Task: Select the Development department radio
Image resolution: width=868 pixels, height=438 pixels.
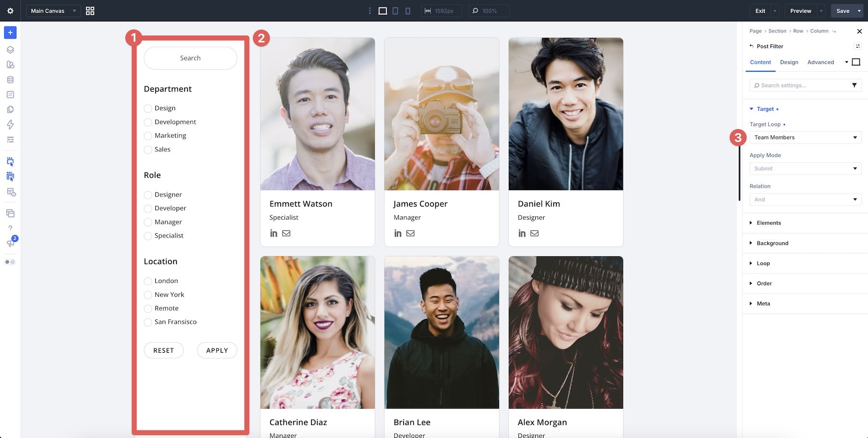Action: [x=148, y=122]
